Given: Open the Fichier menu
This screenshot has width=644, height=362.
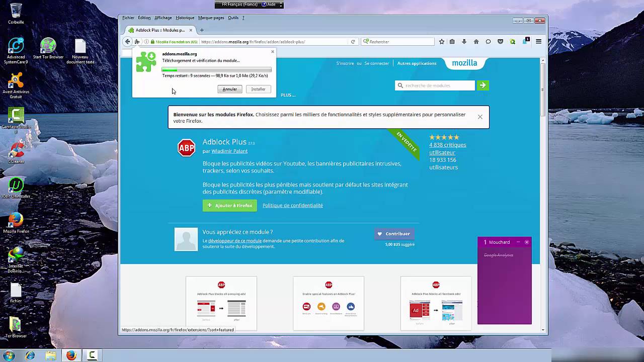Looking at the screenshot, I should click(128, 18).
